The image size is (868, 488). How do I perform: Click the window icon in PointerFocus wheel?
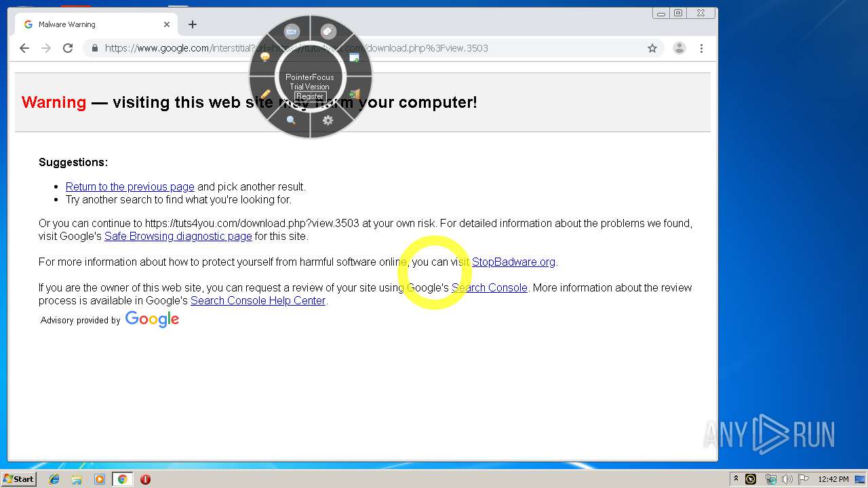(354, 58)
